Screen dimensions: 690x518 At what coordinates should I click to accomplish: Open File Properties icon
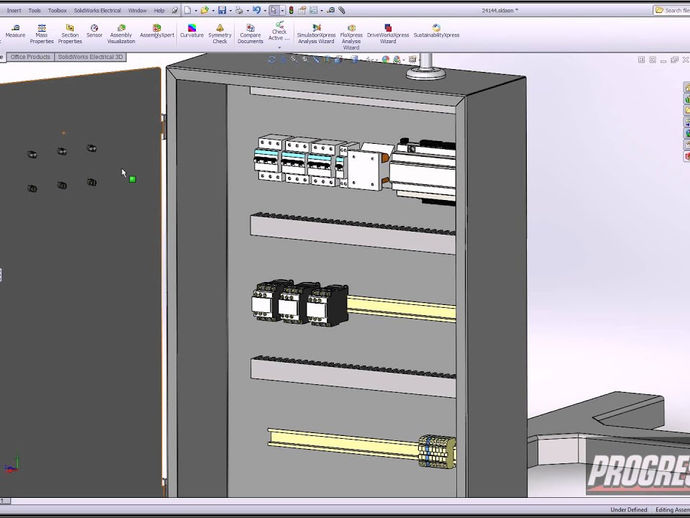pos(303,10)
